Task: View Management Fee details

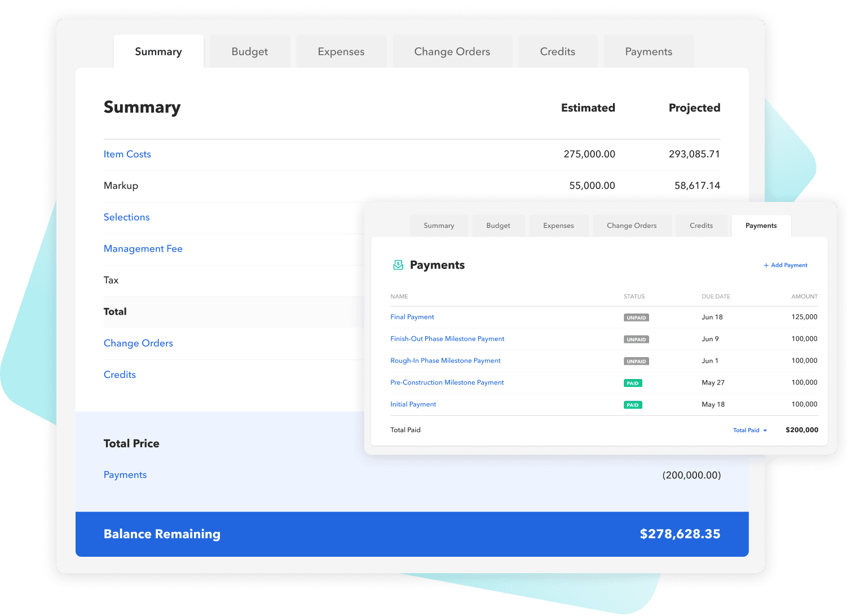Action: point(143,249)
